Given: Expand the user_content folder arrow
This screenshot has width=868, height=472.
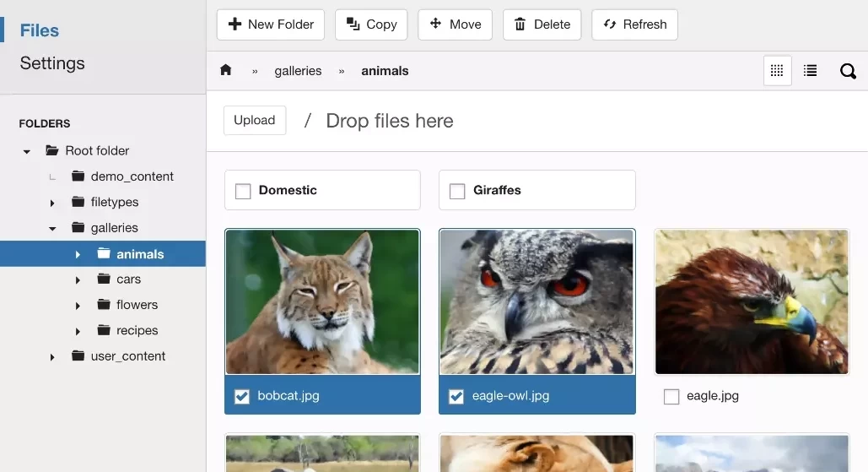Looking at the screenshot, I should pos(52,357).
